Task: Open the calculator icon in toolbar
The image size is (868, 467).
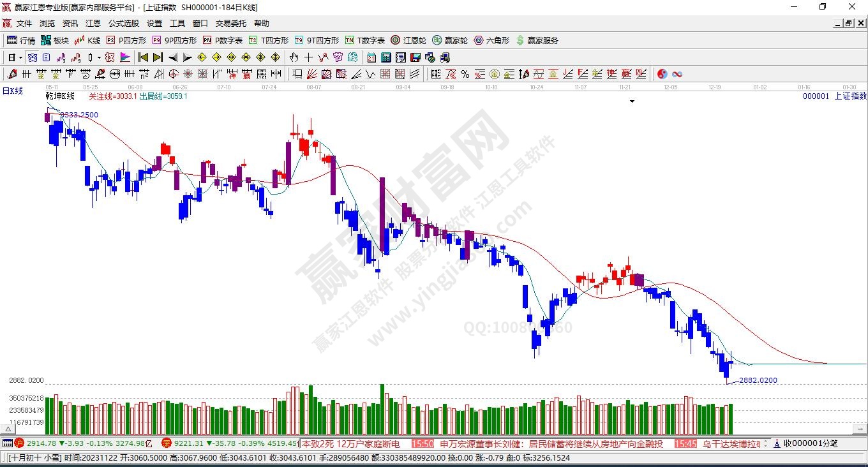Action: click(385, 57)
